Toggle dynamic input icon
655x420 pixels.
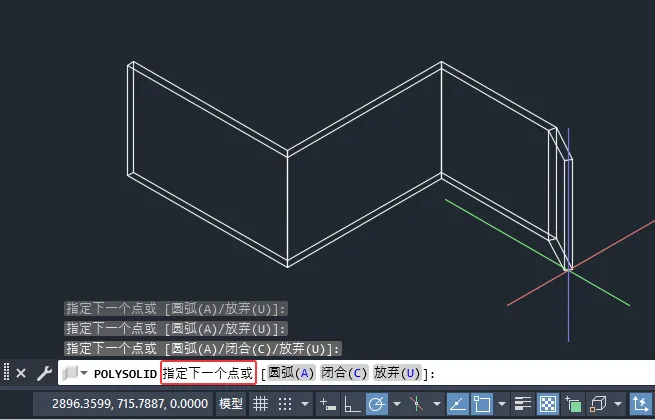[328, 404]
